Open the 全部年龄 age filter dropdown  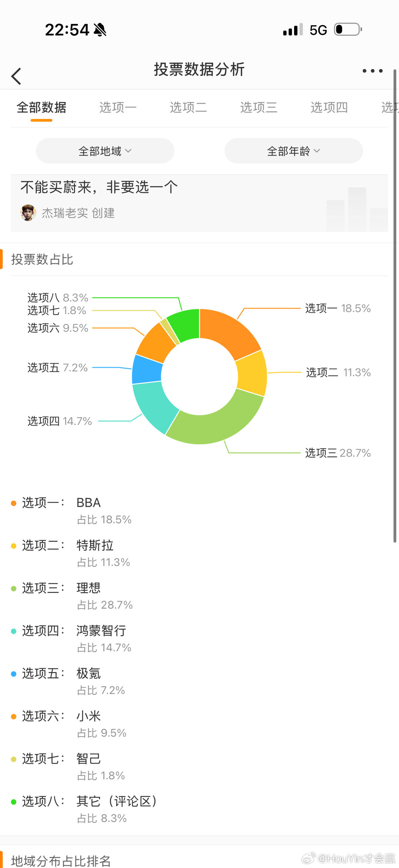pos(293,151)
